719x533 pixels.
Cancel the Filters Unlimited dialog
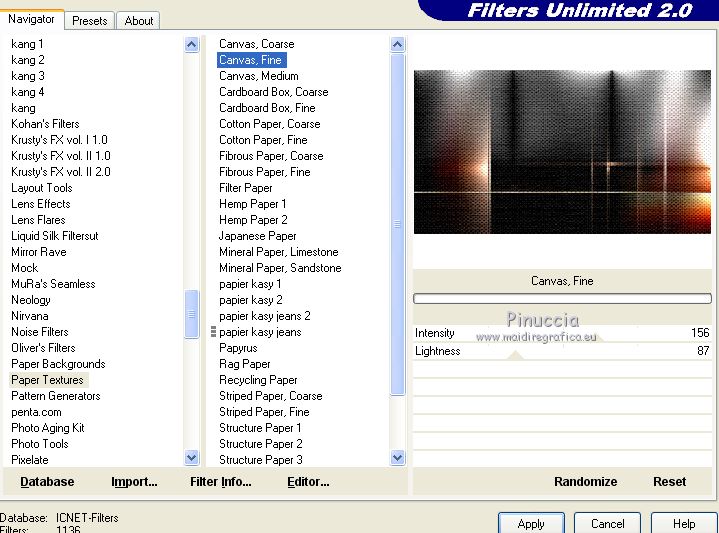(x=608, y=523)
